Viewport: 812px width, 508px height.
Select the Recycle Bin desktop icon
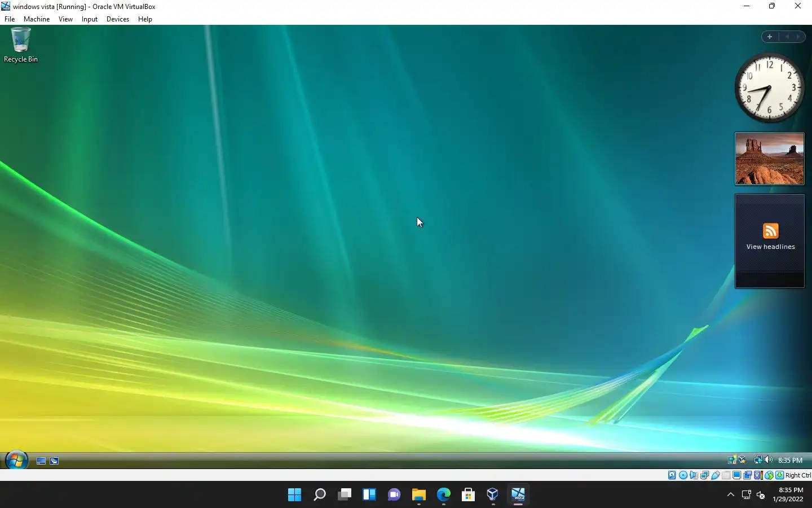pos(21,45)
